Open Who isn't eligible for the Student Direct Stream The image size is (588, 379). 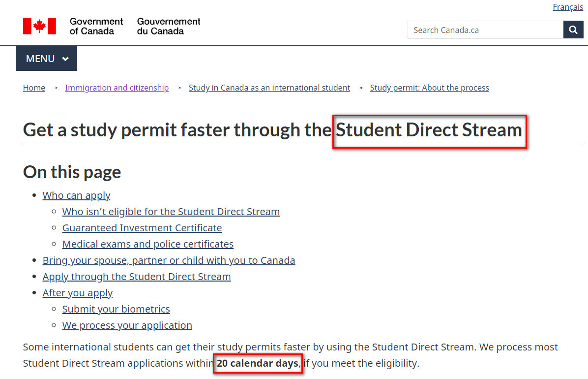(171, 212)
